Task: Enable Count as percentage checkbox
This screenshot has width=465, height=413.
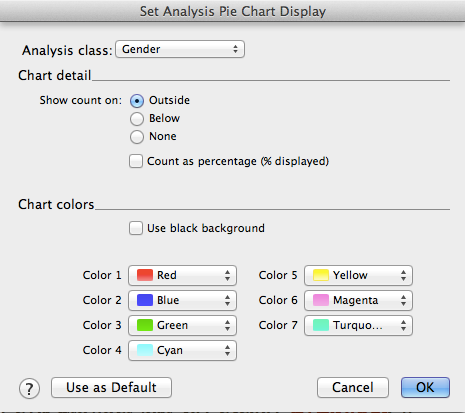Action: (136, 161)
